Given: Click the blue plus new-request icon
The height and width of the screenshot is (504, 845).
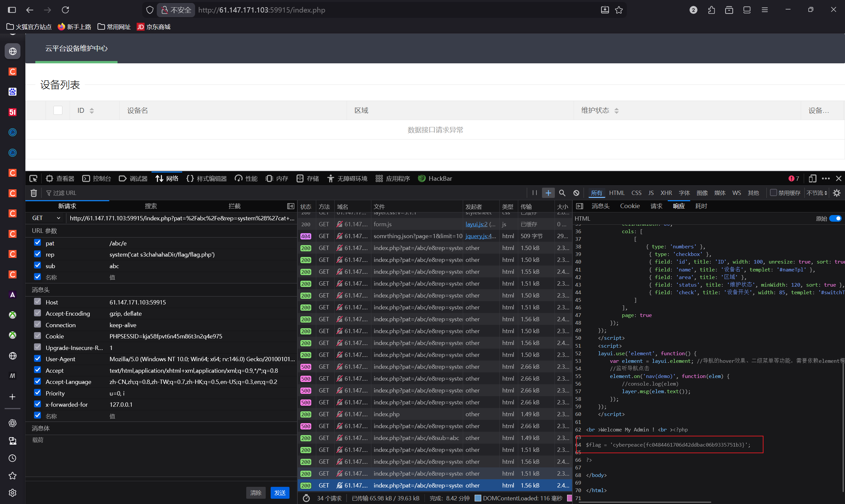Looking at the screenshot, I should (x=548, y=193).
